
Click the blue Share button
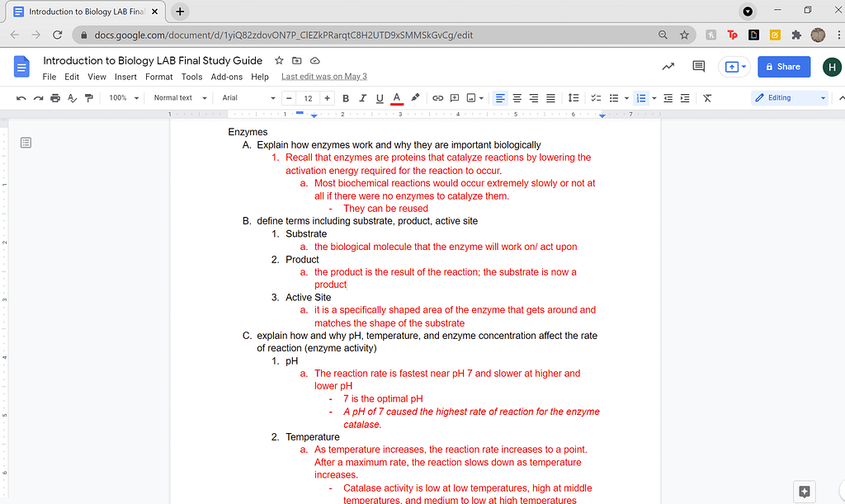[783, 67]
